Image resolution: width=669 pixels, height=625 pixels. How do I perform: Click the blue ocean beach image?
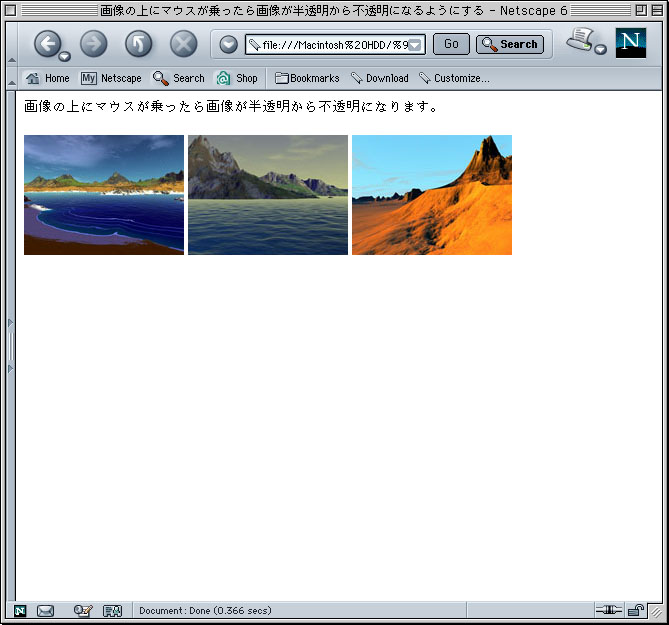pyautogui.click(x=104, y=195)
